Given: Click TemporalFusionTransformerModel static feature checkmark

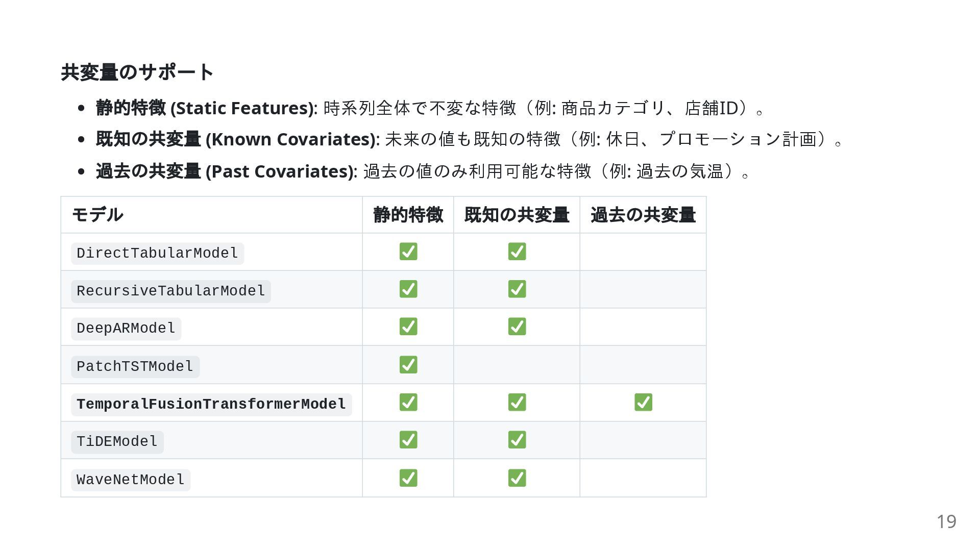Looking at the screenshot, I should point(408,402).
